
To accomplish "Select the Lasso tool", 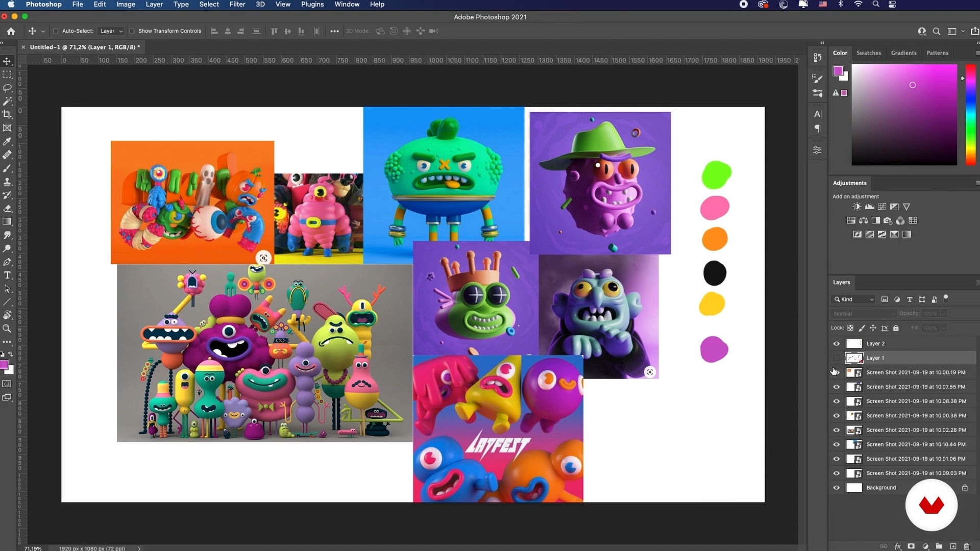I will pyautogui.click(x=7, y=88).
